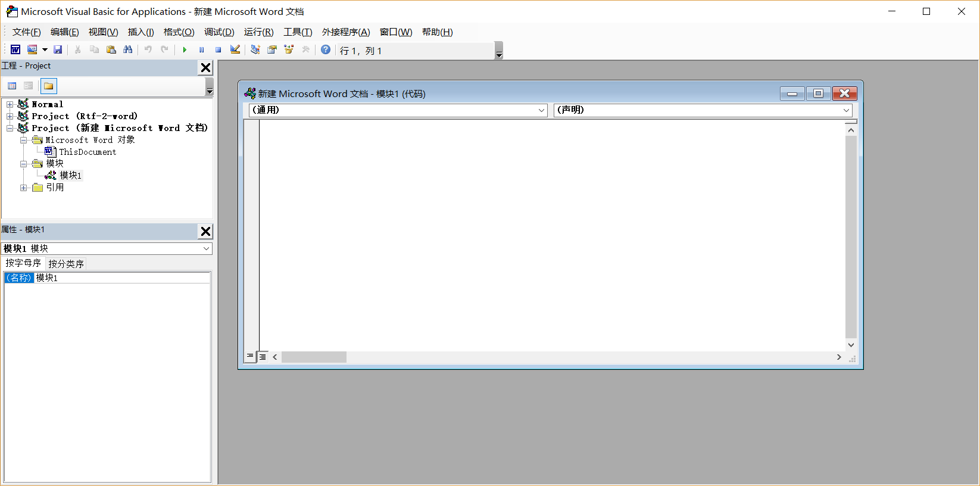Click View Code icon in Project panel
This screenshot has height=486, width=980.
click(12, 86)
